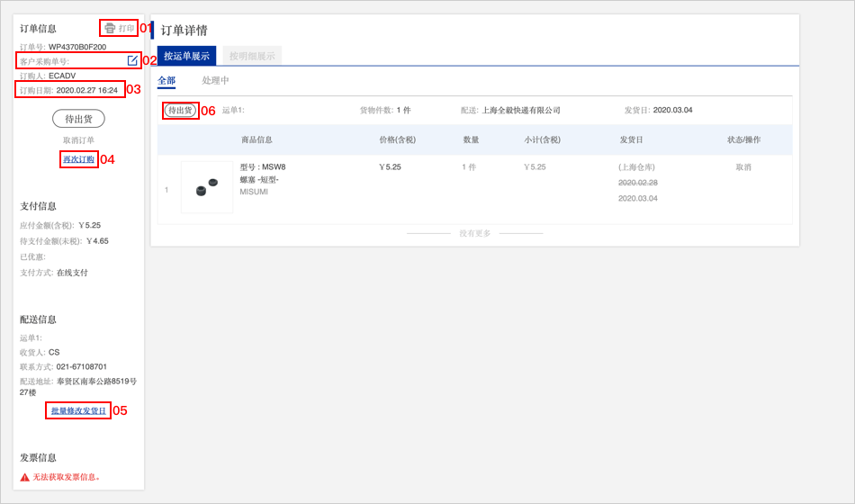This screenshot has width=855, height=504.
Task: Click the order number WP4370B0F200
Action: tap(77, 47)
